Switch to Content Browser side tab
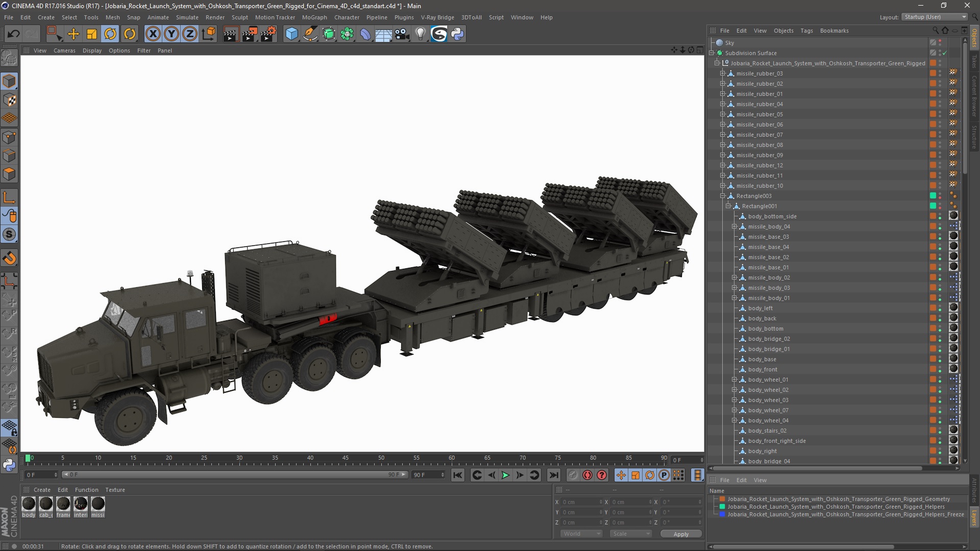 [974, 96]
